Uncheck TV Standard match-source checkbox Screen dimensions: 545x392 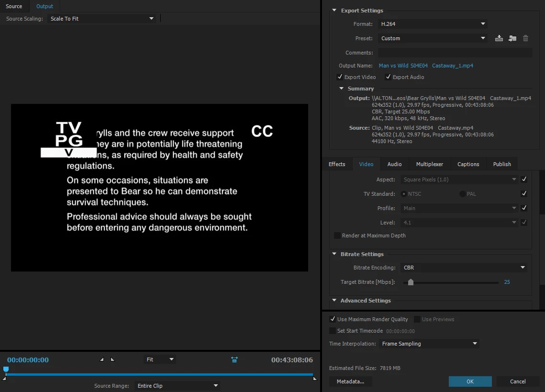click(x=524, y=193)
